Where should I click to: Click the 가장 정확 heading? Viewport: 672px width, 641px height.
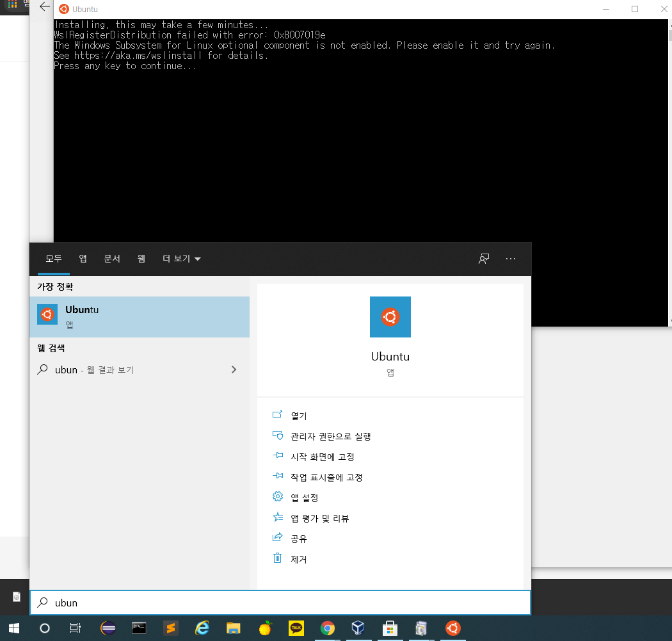(55, 286)
